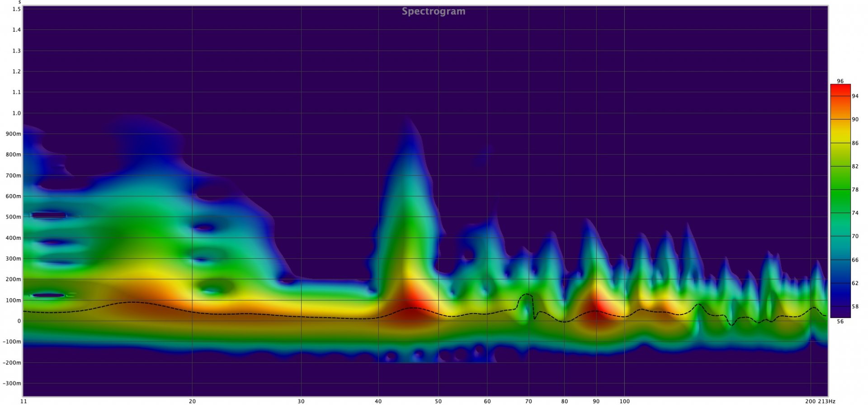Click the 30 frequency axis label
Image resolution: width=868 pixels, height=405 pixels.
[301, 401]
